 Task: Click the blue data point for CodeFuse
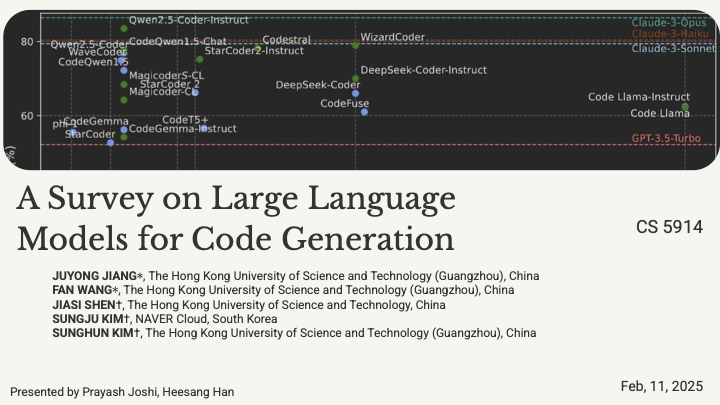coord(364,112)
